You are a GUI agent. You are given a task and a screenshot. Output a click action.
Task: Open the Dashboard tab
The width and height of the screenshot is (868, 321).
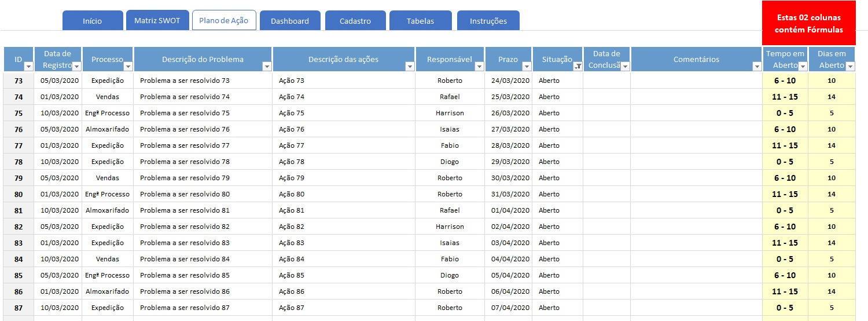click(290, 21)
